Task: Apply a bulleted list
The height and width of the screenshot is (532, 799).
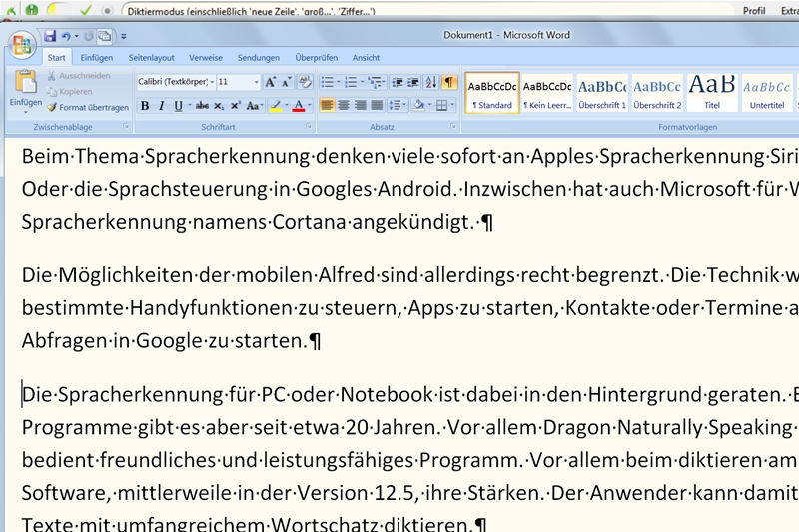Action: [x=328, y=82]
